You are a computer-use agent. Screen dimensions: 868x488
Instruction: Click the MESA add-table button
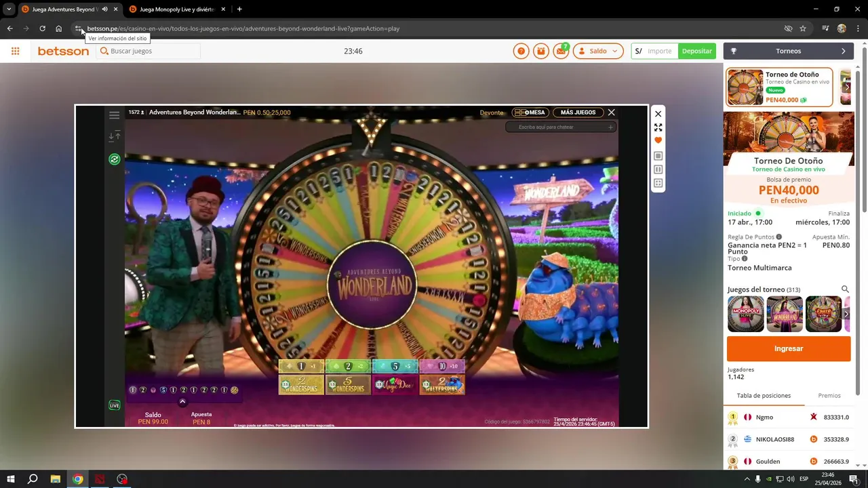coord(530,113)
